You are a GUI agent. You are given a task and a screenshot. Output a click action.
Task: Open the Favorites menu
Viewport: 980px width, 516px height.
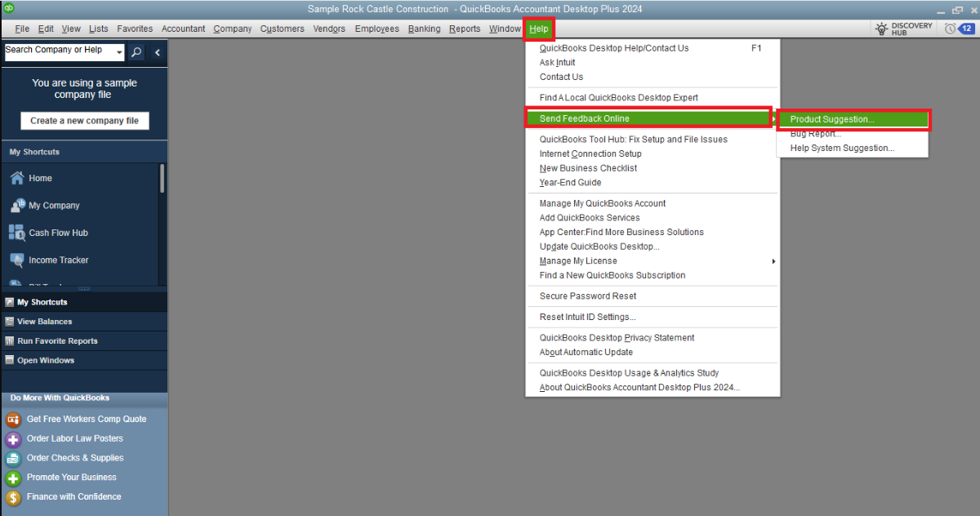(x=135, y=29)
